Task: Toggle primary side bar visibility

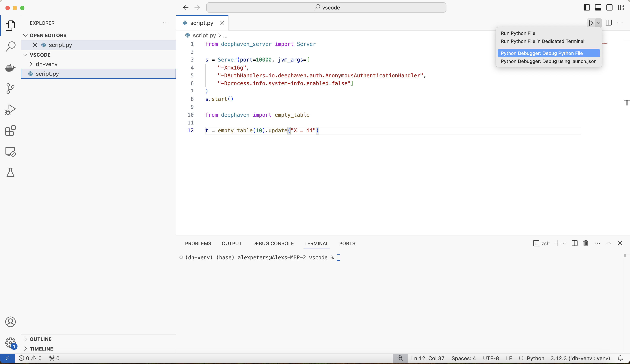Action: point(586,7)
